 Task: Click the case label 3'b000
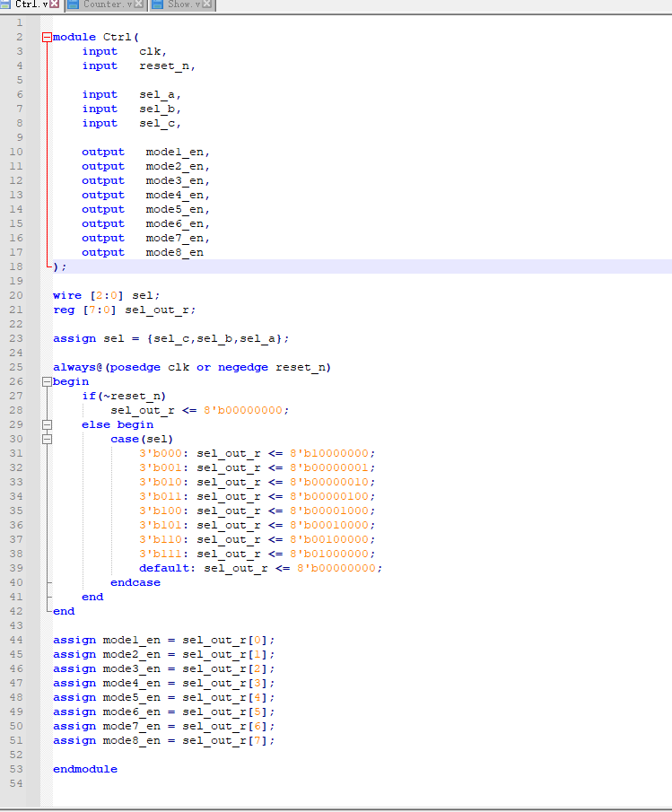pyautogui.click(x=161, y=454)
